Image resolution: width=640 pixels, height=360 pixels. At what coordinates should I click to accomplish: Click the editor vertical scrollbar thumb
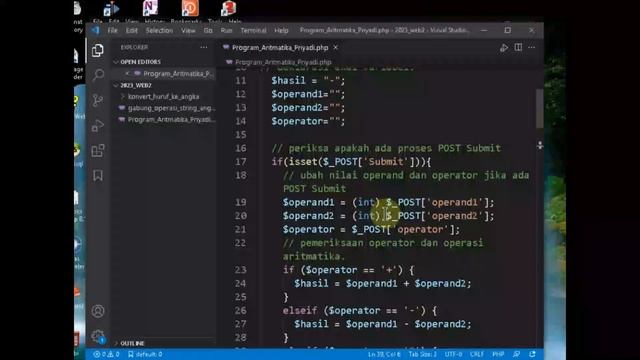click(540, 108)
